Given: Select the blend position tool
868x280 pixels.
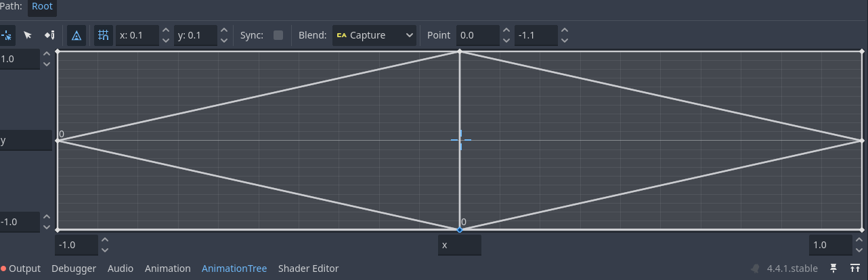Looking at the screenshot, I should coord(6,35).
